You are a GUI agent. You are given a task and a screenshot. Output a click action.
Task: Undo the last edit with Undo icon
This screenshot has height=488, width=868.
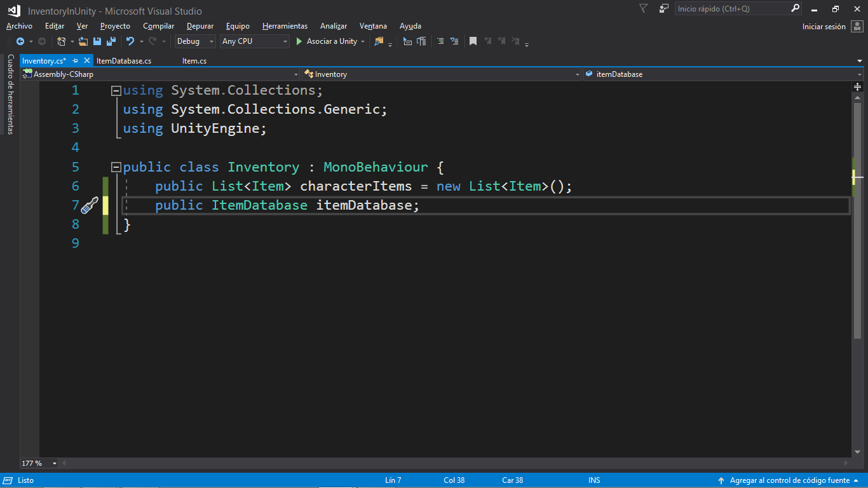click(130, 41)
